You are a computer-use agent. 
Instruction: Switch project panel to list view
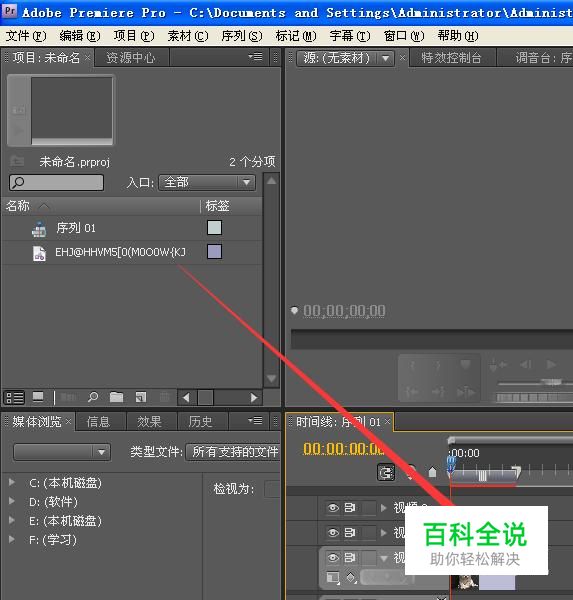[15, 398]
